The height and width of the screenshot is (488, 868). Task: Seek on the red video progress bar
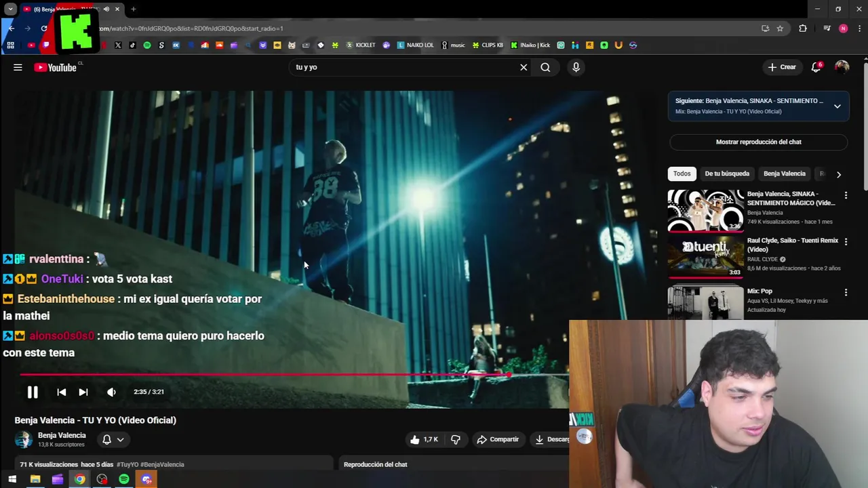[x=294, y=374]
